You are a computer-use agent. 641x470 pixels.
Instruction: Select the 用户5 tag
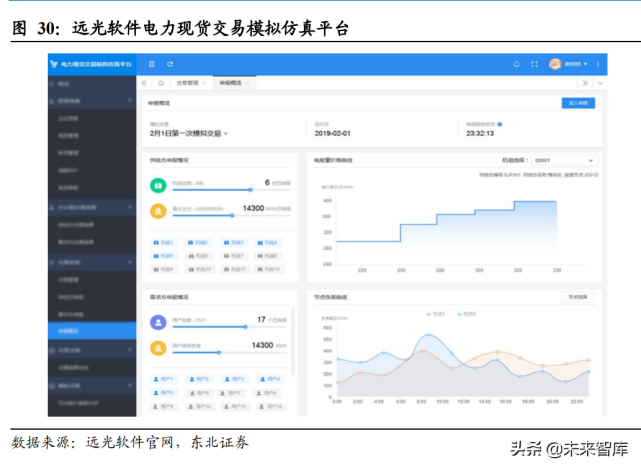164,393
